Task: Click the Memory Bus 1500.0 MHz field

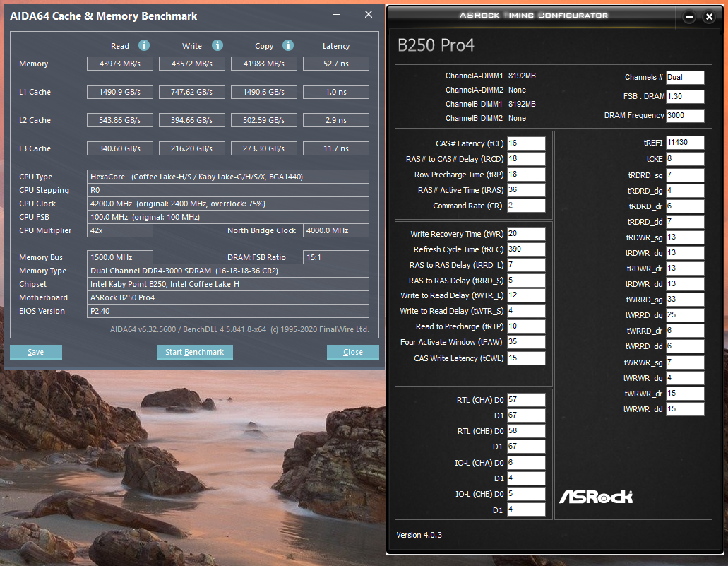Action: click(120, 257)
